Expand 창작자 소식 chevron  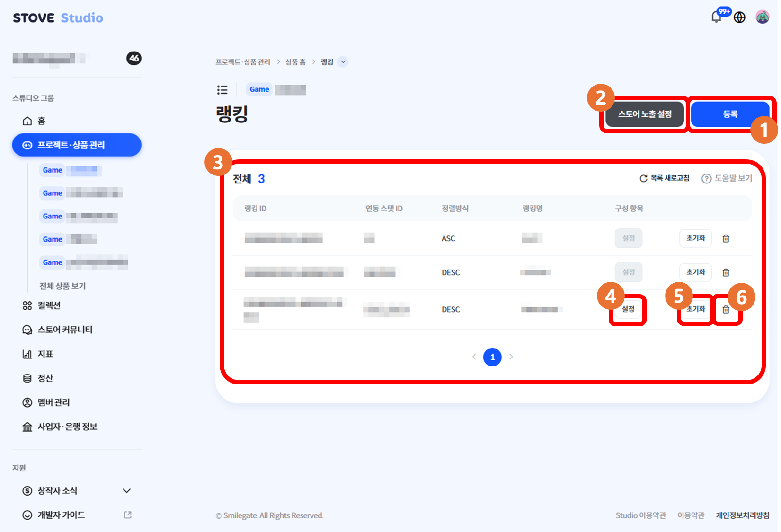click(x=127, y=490)
